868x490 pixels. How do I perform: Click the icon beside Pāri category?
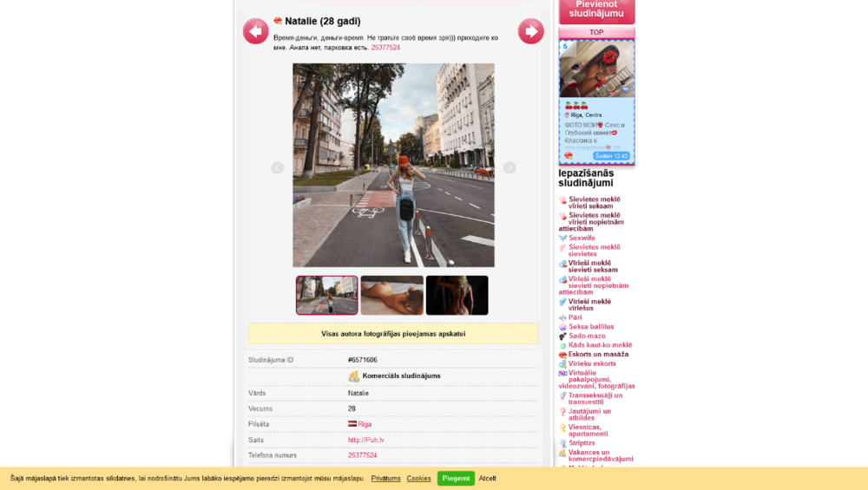coord(562,317)
